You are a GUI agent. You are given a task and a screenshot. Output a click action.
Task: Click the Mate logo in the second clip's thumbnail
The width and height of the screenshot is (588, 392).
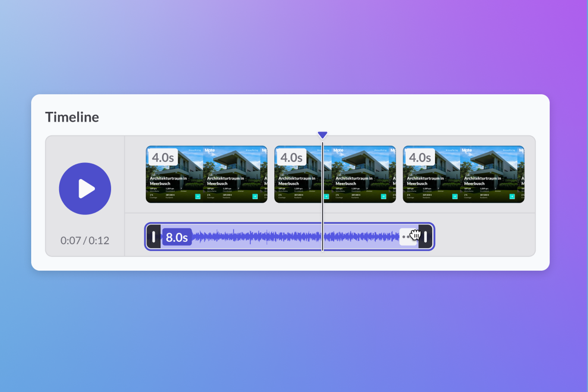coord(338,150)
